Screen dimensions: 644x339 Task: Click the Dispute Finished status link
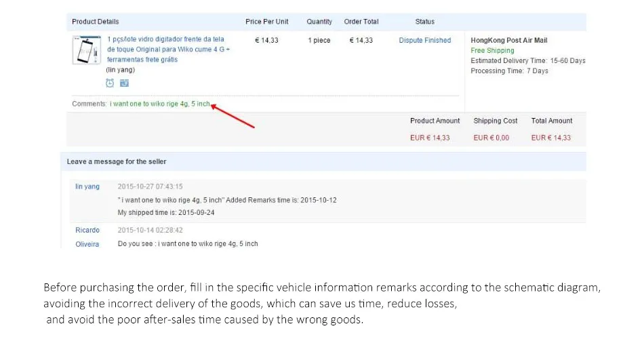[x=424, y=41]
